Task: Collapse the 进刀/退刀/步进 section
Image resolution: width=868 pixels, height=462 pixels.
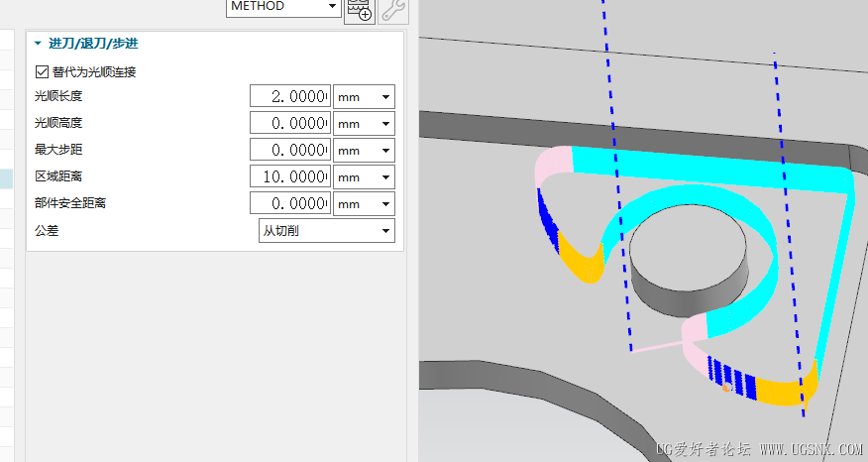Action: 38,44
